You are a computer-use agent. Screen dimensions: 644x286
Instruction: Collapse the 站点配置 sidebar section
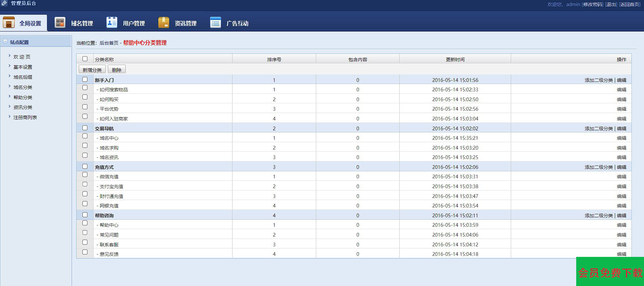tap(5, 42)
